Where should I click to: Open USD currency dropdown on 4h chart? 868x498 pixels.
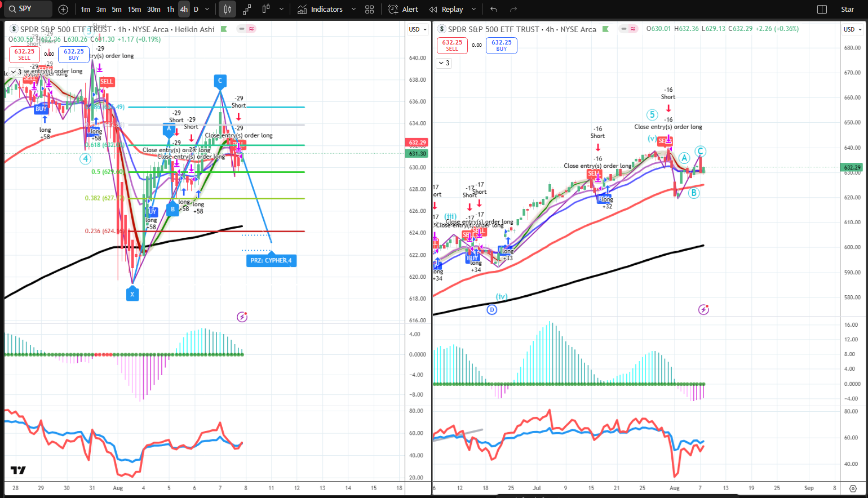pyautogui.click(x=852, y=29)
